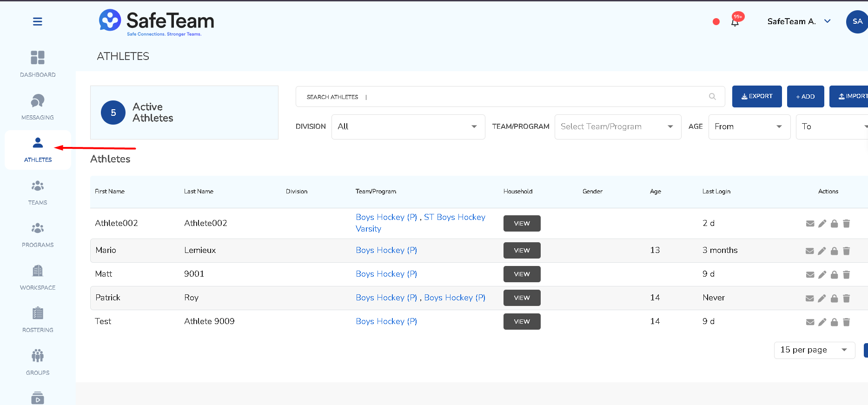Edit Athlete002 with pencil icon

[x=822, y=224]
